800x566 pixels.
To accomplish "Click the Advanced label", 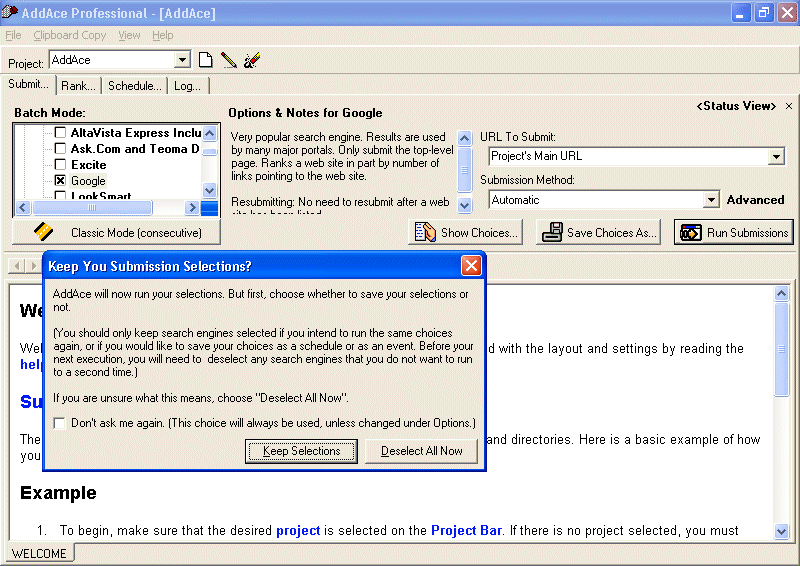I will [x=755, y=200].
